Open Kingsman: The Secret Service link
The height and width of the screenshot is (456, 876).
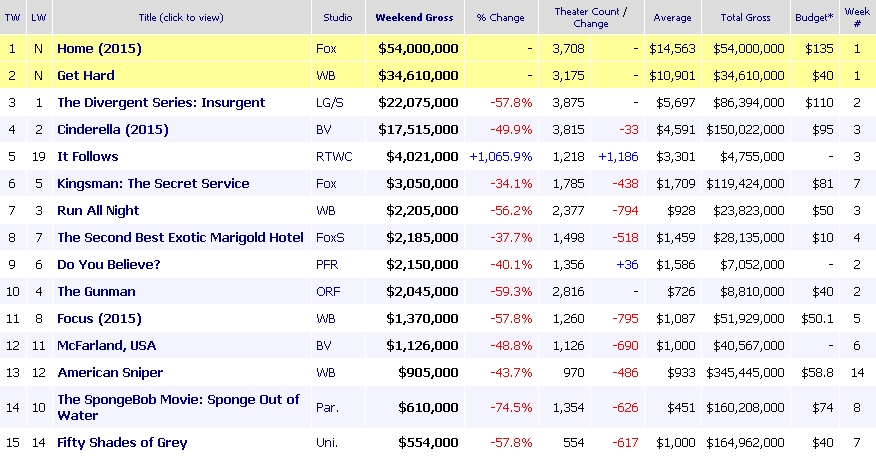[x=153, y=183]
